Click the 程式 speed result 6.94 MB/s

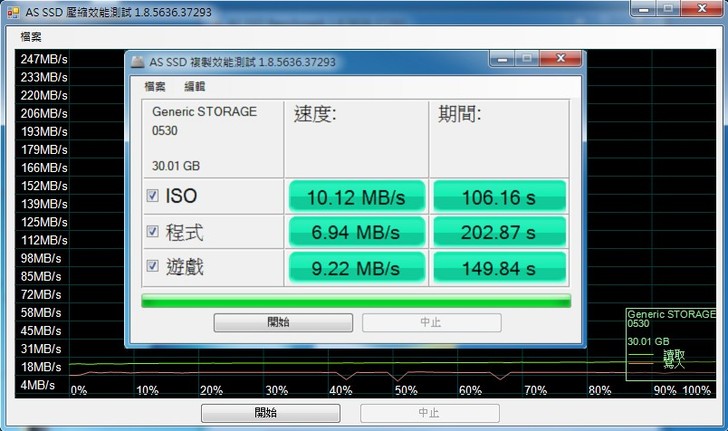tap(357, 231)
